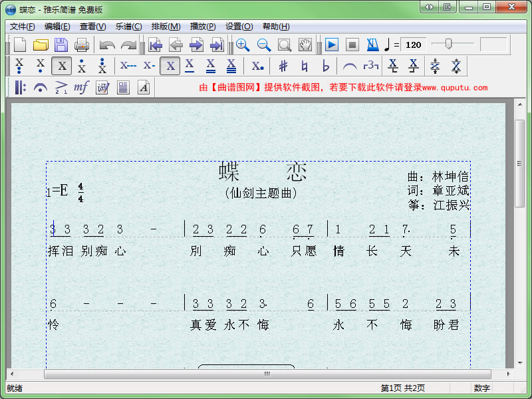This screenshot has width=532, height=399.
Task: Insert the repeat barline symbol
Action: click(20, 88)
